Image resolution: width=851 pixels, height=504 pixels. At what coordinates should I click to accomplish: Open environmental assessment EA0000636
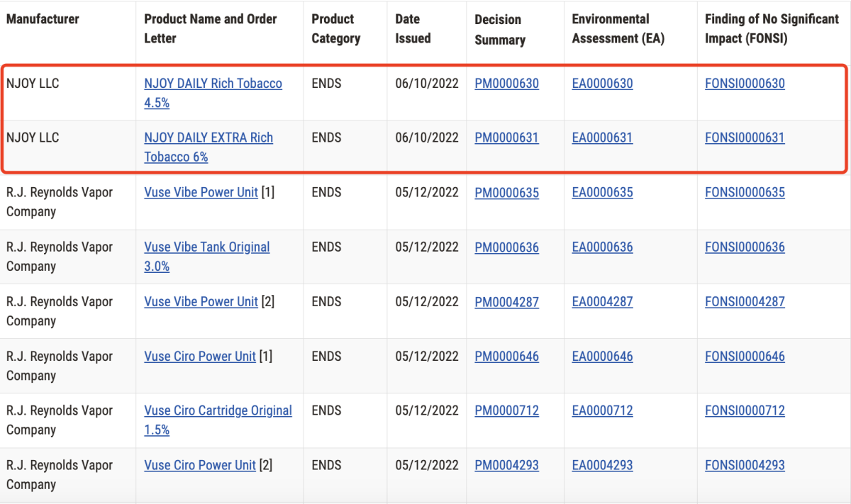[602, 247]
